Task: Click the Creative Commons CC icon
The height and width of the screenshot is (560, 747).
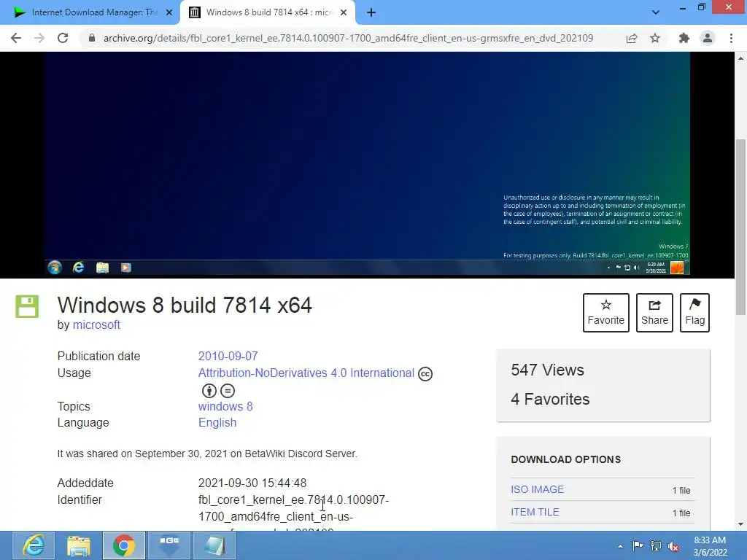Action: tap(425, 374)
